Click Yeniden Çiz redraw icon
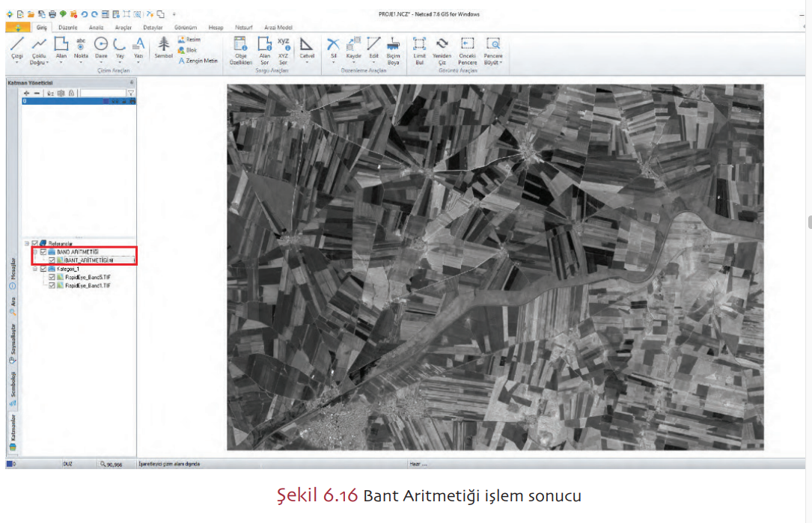This screenshot has width=812, height=523. click(x=442, y=45)
